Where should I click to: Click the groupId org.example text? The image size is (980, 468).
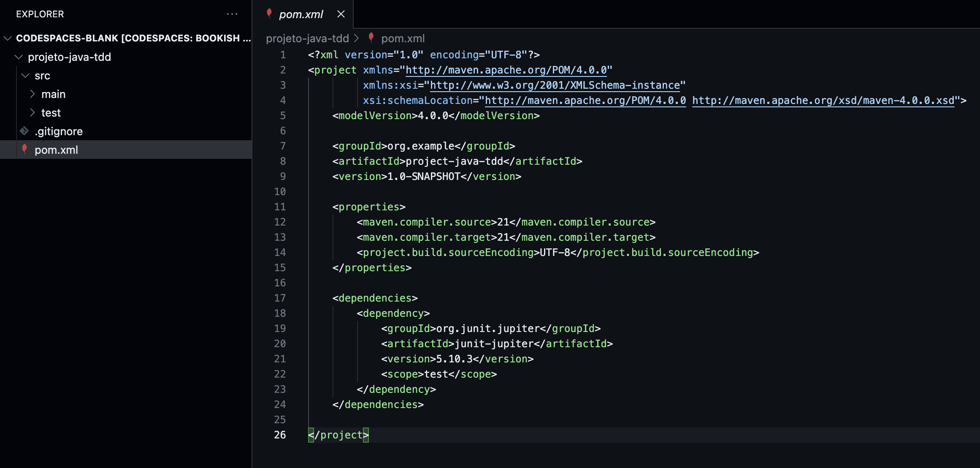click(x=424, y=146)
